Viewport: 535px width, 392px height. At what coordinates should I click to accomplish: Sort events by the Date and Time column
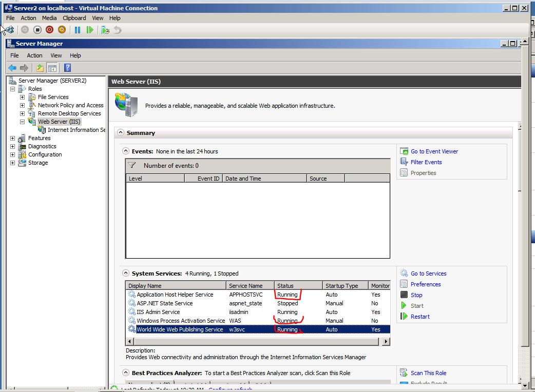click(x=264, y=178)
